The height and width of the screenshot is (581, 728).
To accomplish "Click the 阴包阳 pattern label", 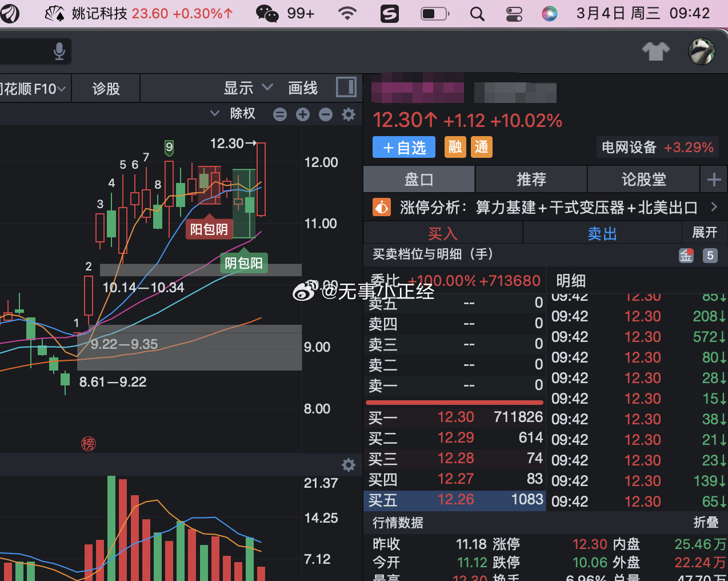I will (244, 262).
